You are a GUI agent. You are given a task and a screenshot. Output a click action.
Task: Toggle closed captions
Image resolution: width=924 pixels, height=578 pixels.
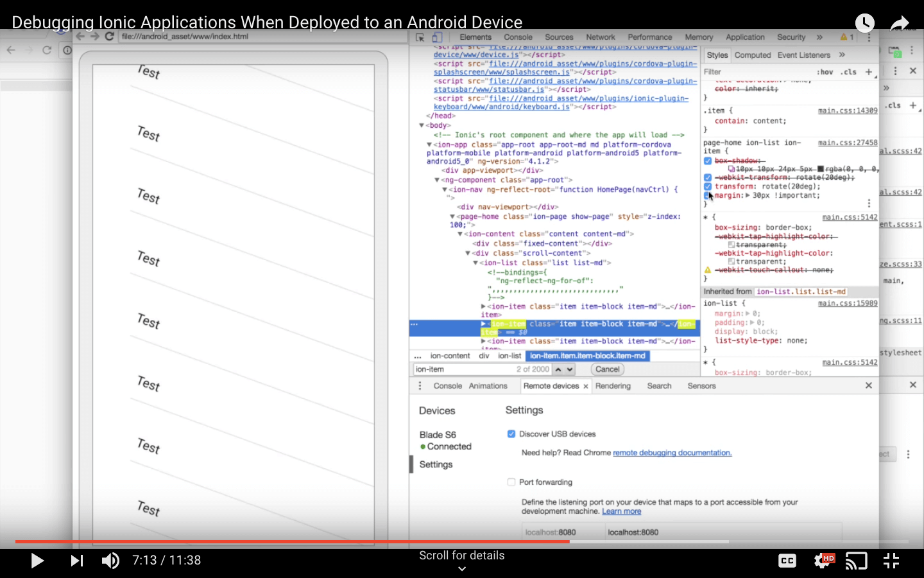[787, 561]
